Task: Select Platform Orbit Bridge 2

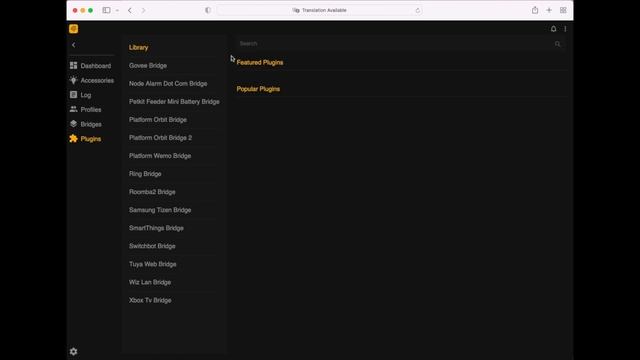Action: point(160,138)
